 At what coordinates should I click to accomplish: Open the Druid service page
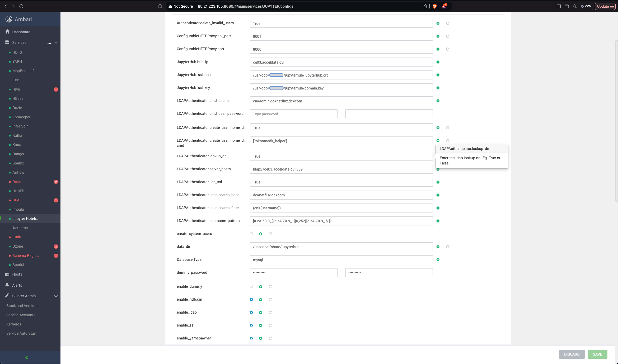click(17, 182)
